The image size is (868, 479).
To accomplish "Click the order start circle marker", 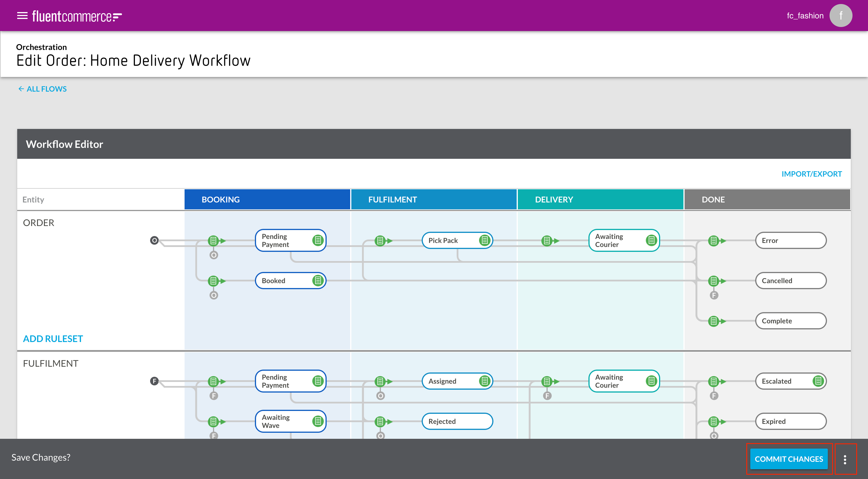I will 154,240.
